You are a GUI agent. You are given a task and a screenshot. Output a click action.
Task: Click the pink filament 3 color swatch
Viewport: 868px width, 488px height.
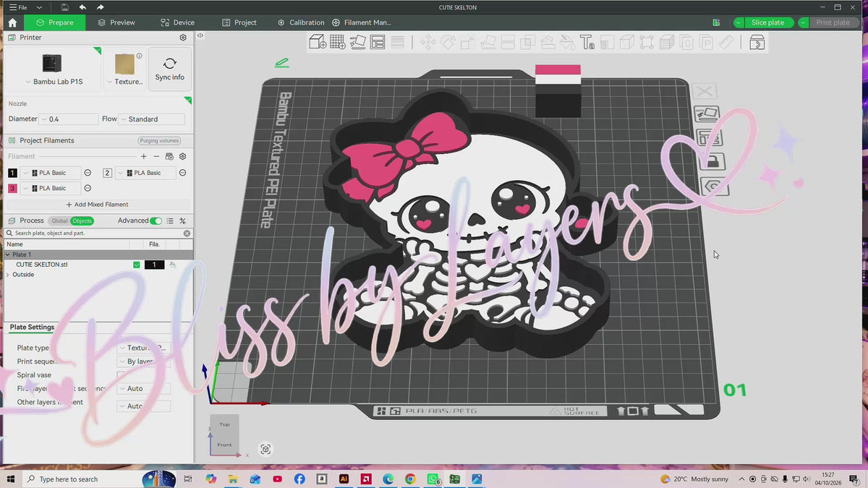point(12,188)
